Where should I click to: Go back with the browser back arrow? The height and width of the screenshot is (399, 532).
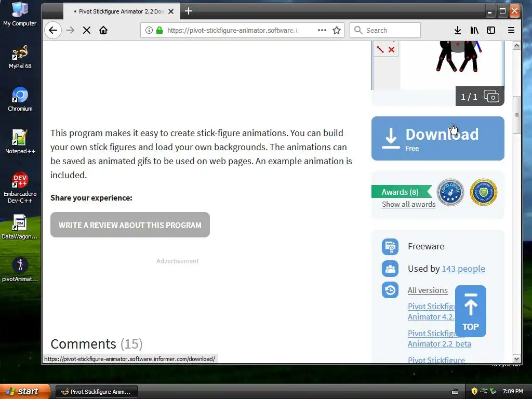[53, 30]
